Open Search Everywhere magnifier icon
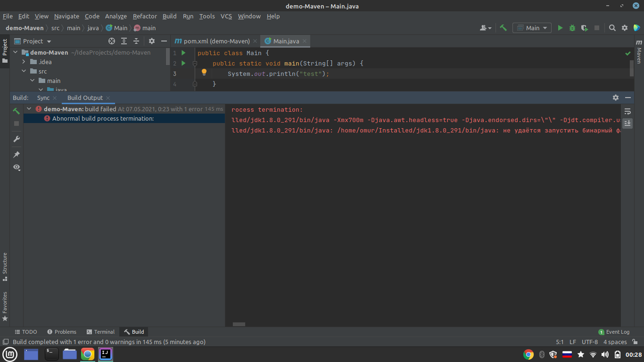This screenshot has height=362, width=644. (612, 28)
